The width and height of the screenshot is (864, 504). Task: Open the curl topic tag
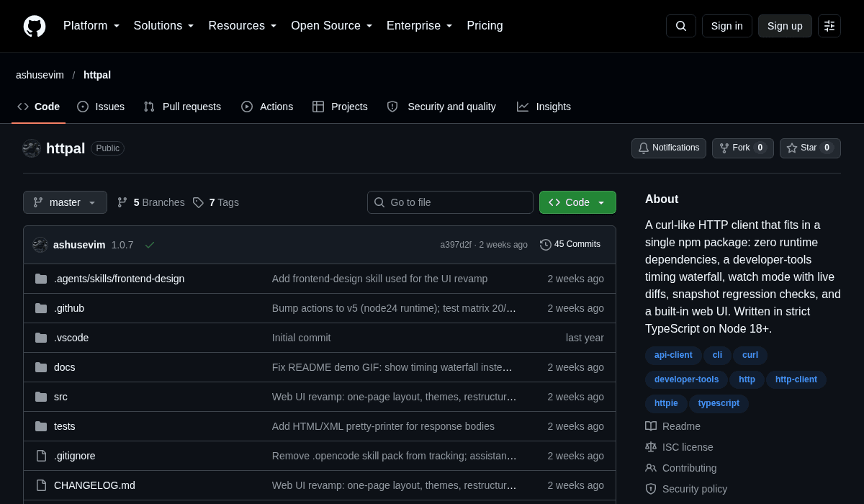(x=750, y=355)
